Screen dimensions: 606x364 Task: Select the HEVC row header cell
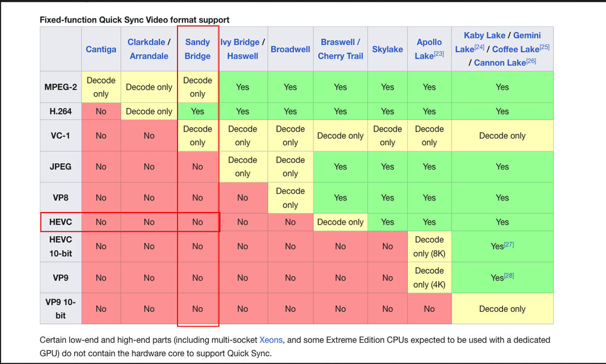tap(61, 222)
